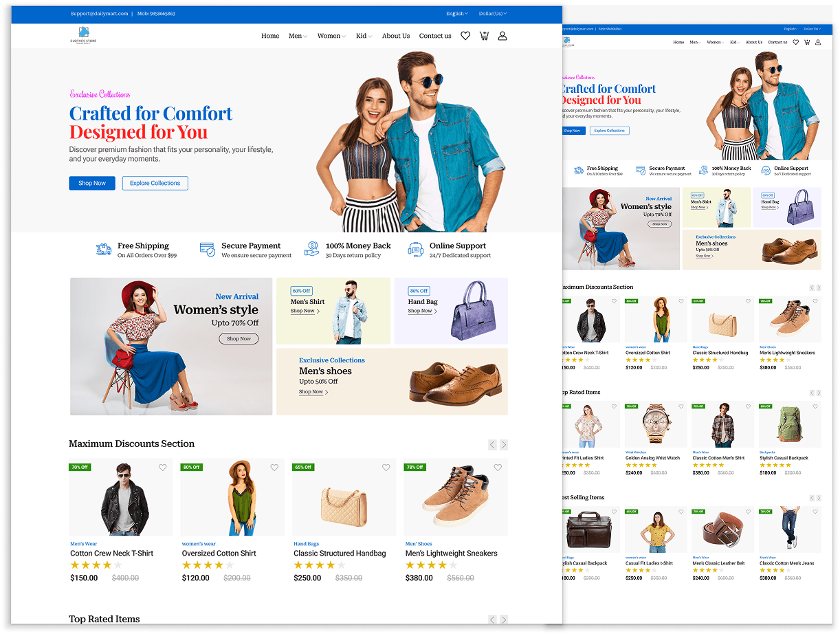The width and height of the screenshot is (840, 634).
Task: Add Golden Analog Wrist Watch to wishlist, back page
Action: tap(681, 407)
